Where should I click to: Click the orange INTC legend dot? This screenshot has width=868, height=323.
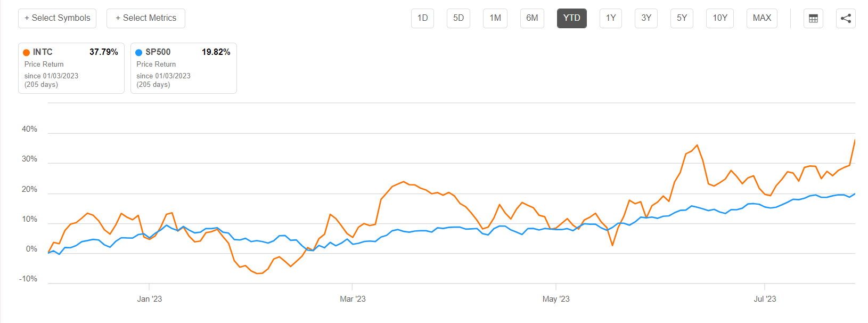pyautogui.click(x=27, y=52)
